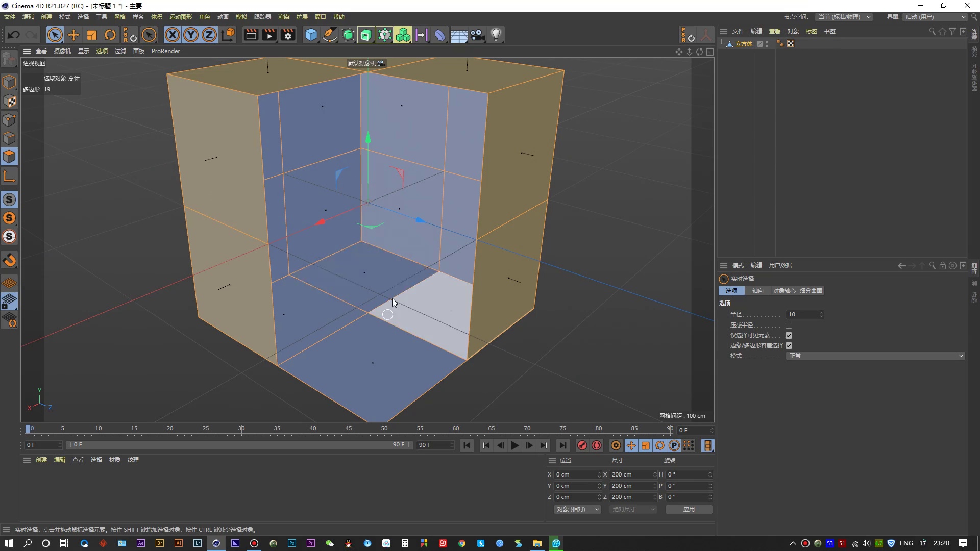
Task: Switch to the 轴向 tab
Action: pyautogui.click(x=757, y=291)
